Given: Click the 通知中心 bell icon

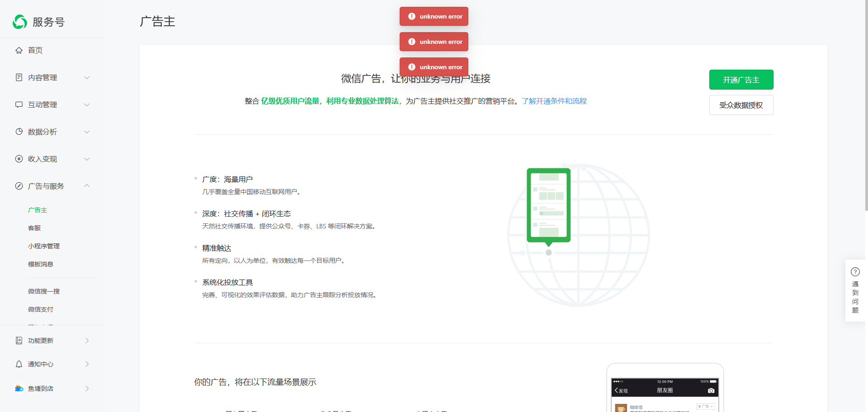Looking at the screenshot, I should [19, 364].
